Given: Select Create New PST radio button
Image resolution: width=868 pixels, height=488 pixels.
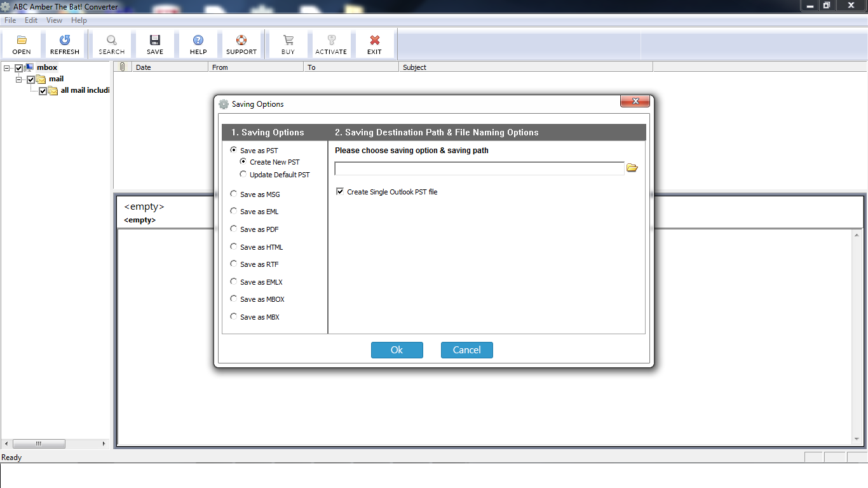Looking at the screenshot, I should [x=243, y=162].
